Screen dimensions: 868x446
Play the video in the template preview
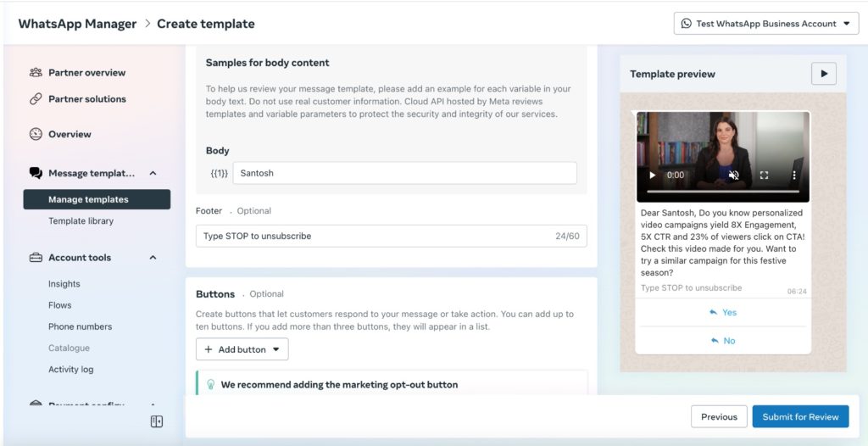[x=653, y=175]
